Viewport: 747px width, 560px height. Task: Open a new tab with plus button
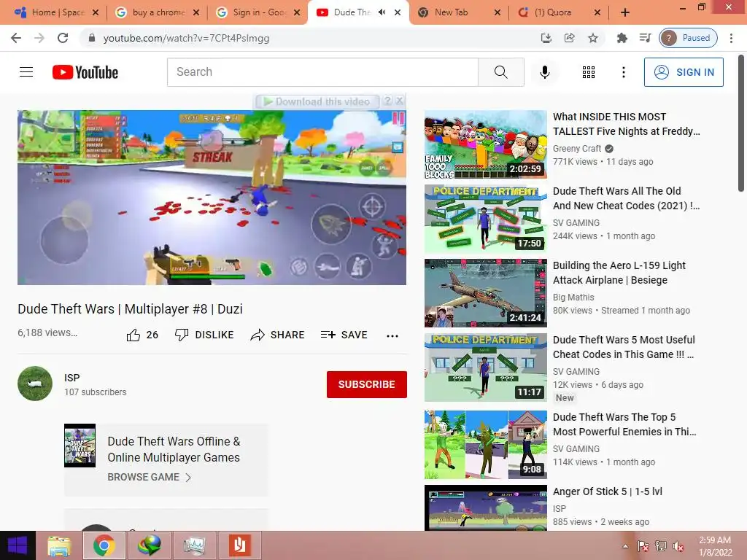click(x=625, y=12)
